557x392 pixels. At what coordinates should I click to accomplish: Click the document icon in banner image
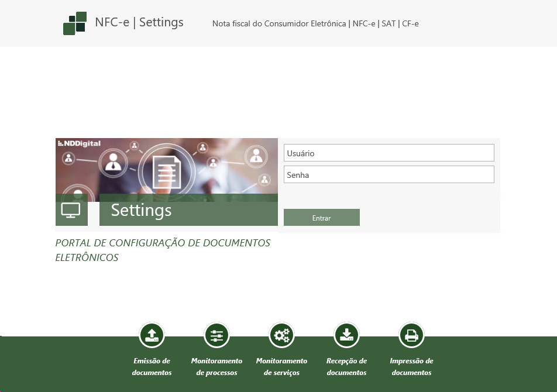[x=167, y=170]
